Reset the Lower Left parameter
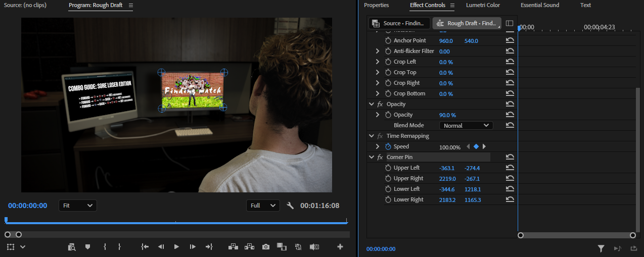 tap(510, 189)
